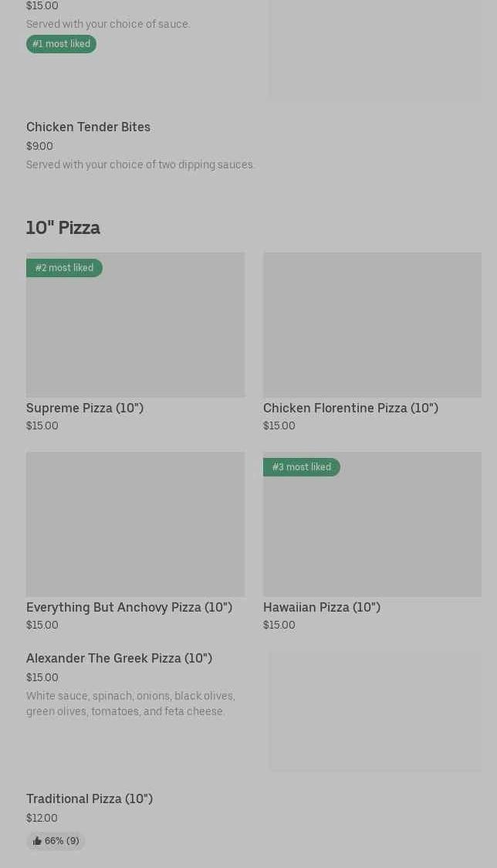Select the Chicken Florentine Pizza (10") title

pyautogui.click(x=350, y=408)
